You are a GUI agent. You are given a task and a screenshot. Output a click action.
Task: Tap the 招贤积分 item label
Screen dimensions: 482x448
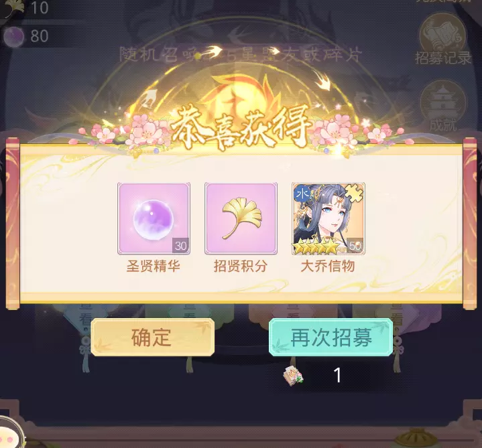241,267
